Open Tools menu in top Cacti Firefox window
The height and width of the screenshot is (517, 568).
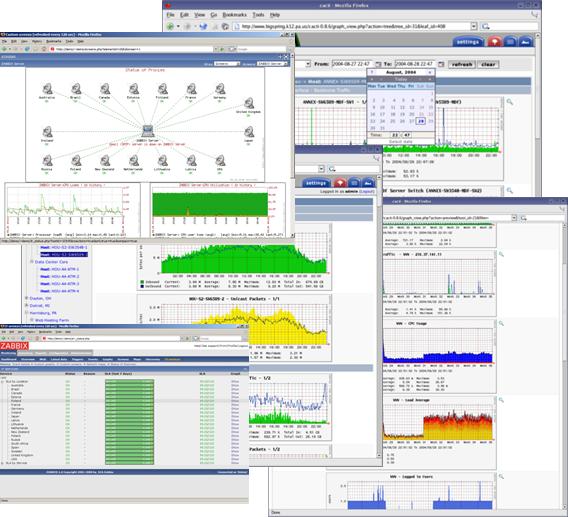tap(258, 15)
